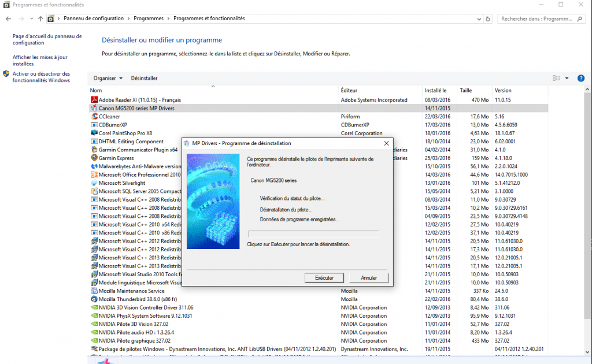The width and height of the screenshot is (592, 364).
Task: Click Panneau de configuration in breadcrumb
Action: tap(94, 18)
